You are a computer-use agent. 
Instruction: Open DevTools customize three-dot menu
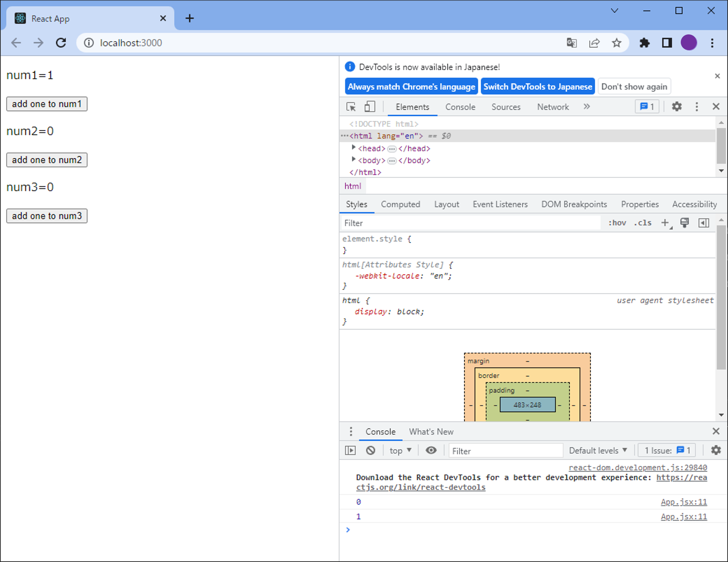(x=697, y=107)
